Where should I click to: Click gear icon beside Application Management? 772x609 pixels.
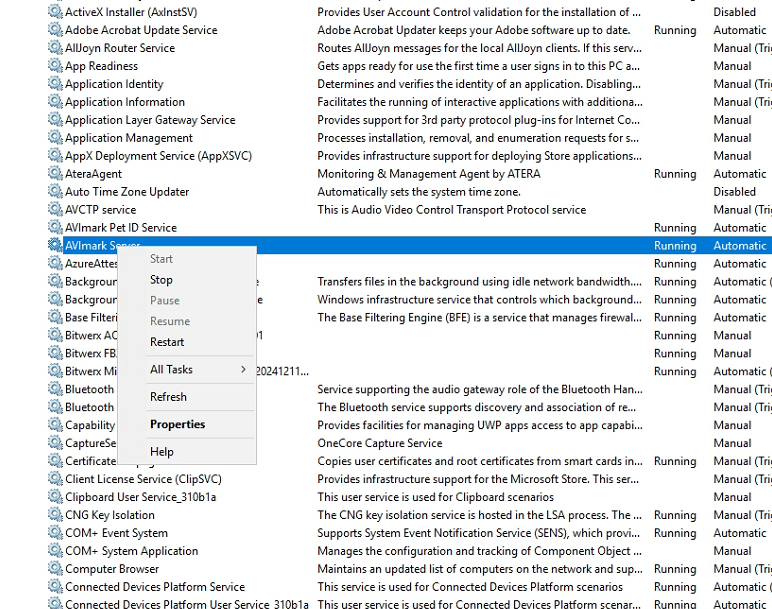[x=55, y=137]
